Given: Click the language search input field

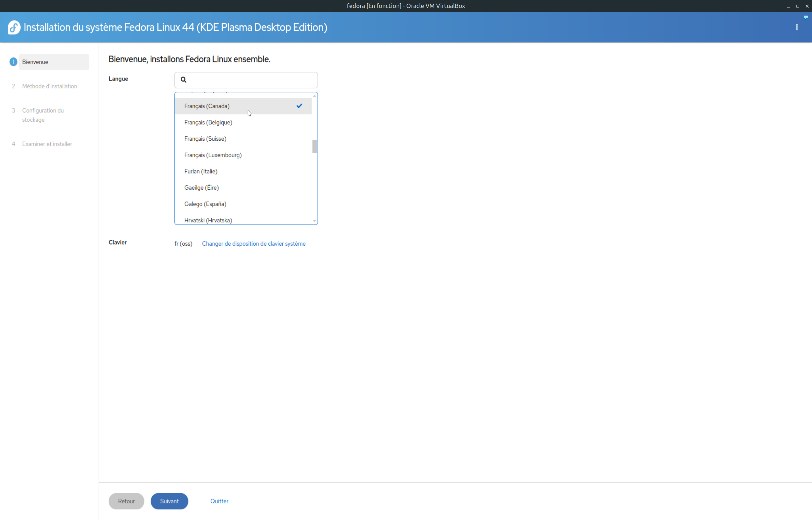Looking at the screenshot, I should click(x=246, y=80).
